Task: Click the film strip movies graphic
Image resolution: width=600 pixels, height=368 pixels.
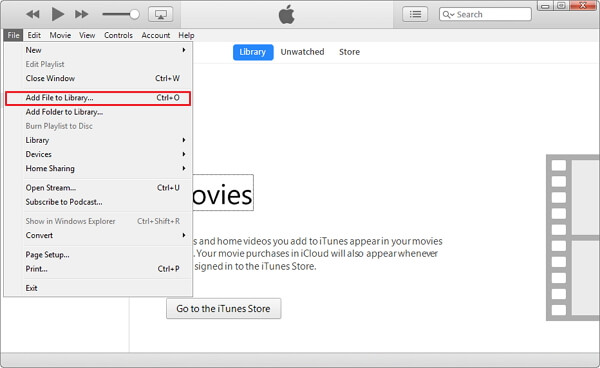Action: tap(573, 237)
